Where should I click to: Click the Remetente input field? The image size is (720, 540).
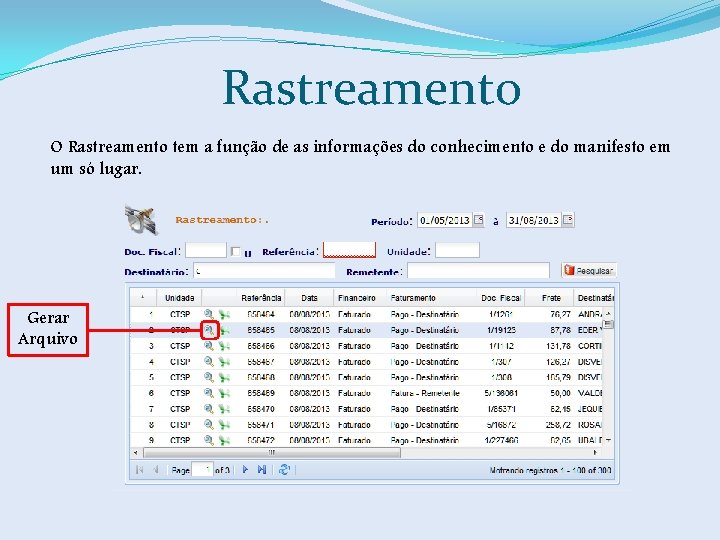pyautogui.click(x=478, y=271)
